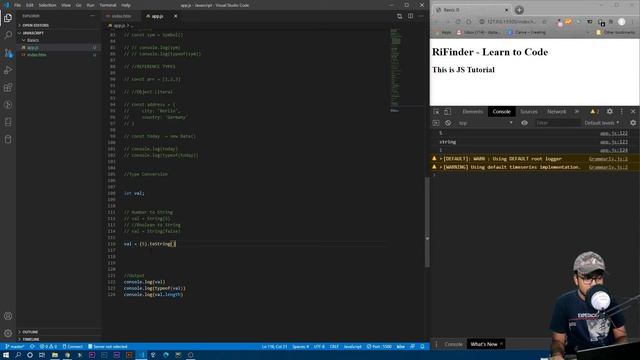640x360 pixels.
Task: Open console settings gear icon
Action: click(x=633, y=123)
